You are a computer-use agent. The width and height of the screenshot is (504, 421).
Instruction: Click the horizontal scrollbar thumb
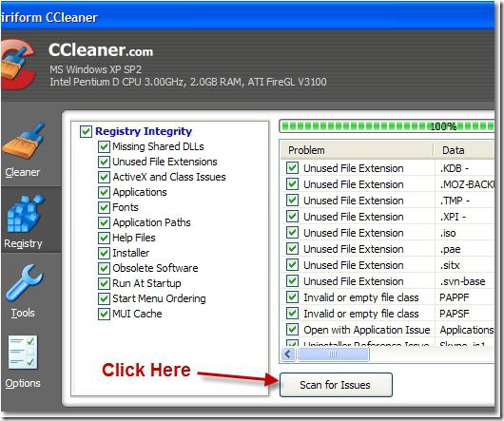(333, 354)
